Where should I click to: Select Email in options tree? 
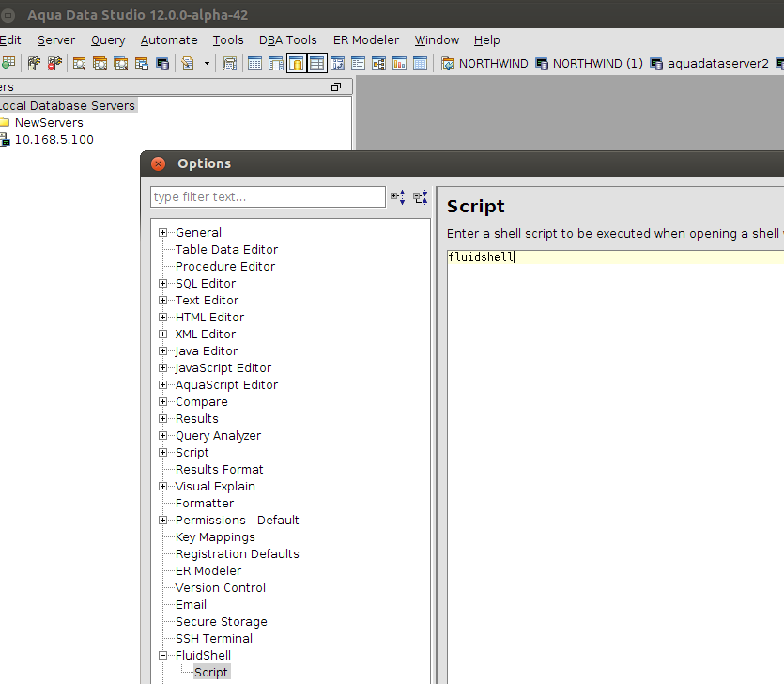coord(191,605)
